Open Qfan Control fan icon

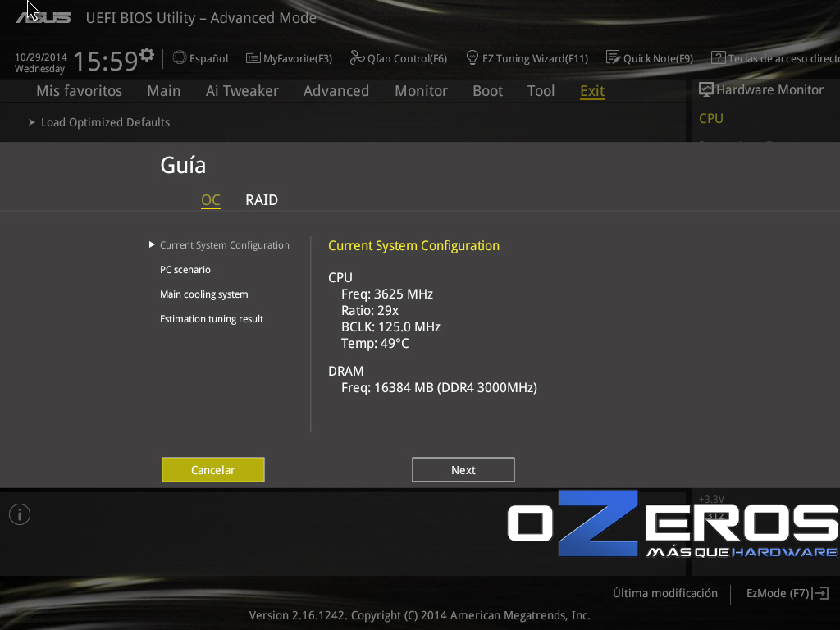(x=357, y=57)
